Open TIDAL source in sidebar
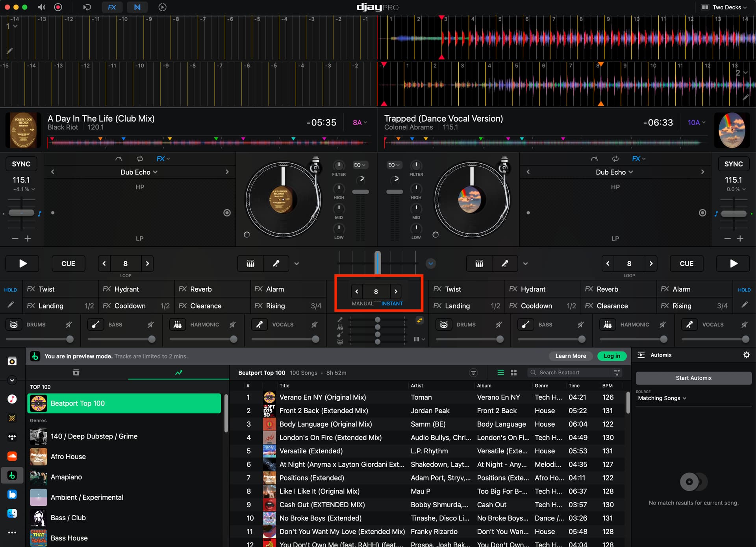This screenshot has width=756, height=547. pyautogui.click(x=12, y=437)
